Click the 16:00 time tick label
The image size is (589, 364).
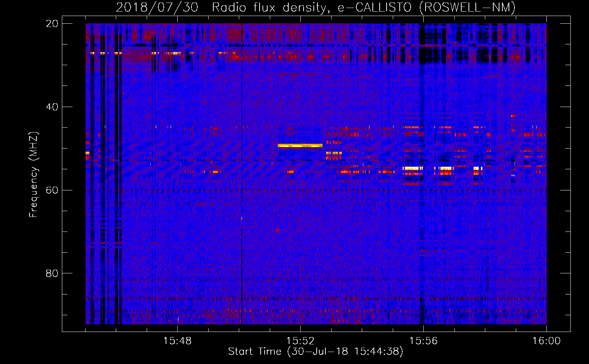(x=546, y=341)
